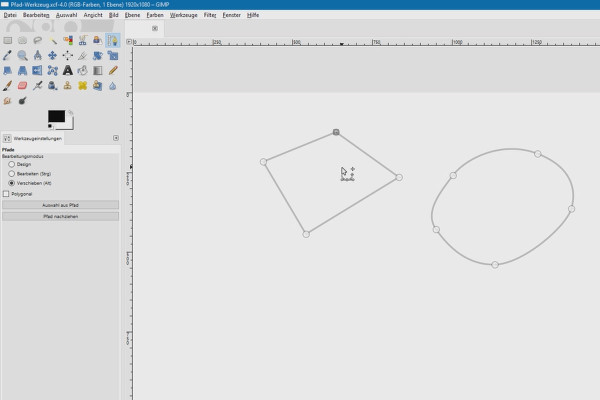Screen dimensions: 600x400
Task: Open the Farben menu
Action: point(155,15)
